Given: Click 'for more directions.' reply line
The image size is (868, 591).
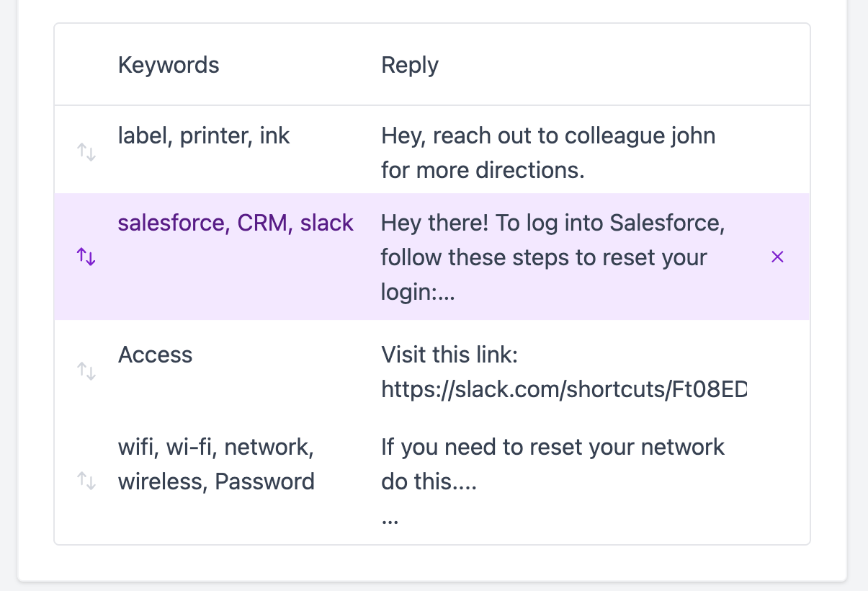Looking at the screenshot, I should pyautogui.click(x=483, y=171).
